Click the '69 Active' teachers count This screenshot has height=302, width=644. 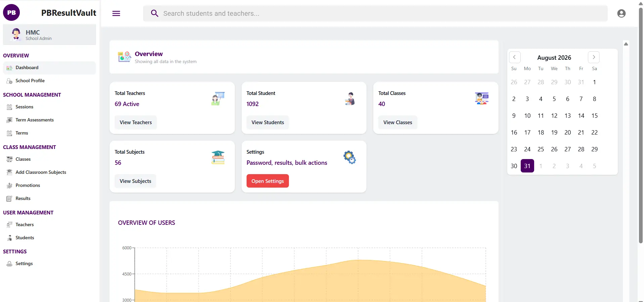point(127,104)
